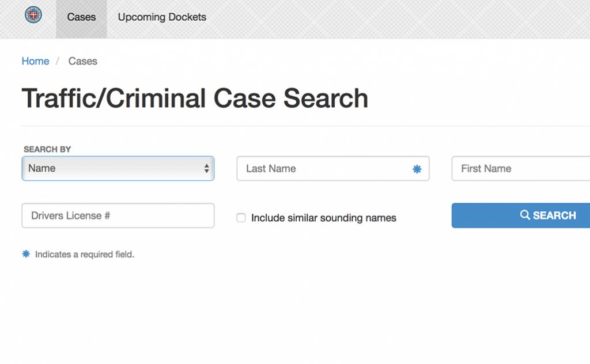This screenshot has height=364, width=590.
Task: Click the blue SEARCH button
Action: (x=521, y=215)
